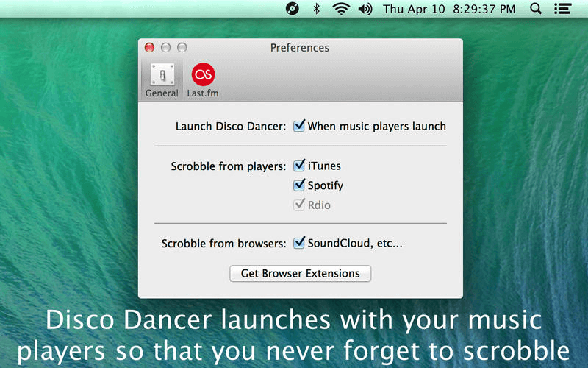Close the Preferences window with the red button

(150, 47)
